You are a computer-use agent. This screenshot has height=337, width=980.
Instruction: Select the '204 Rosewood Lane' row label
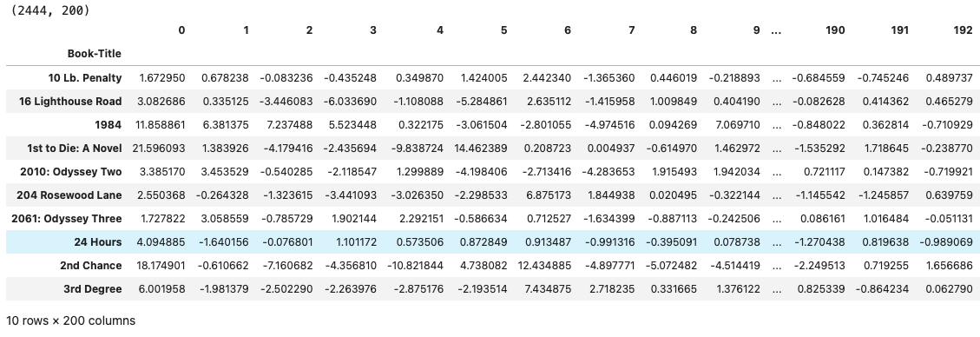tap(69, 195)
